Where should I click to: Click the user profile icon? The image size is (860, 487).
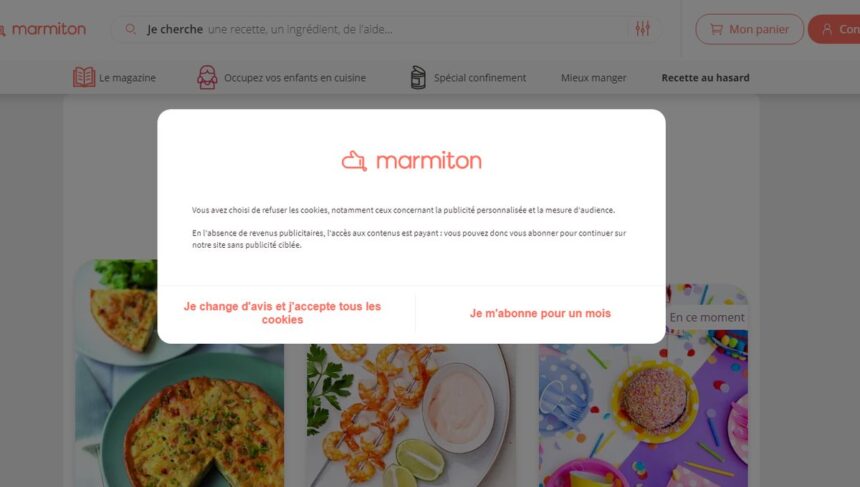coord(827,29)
